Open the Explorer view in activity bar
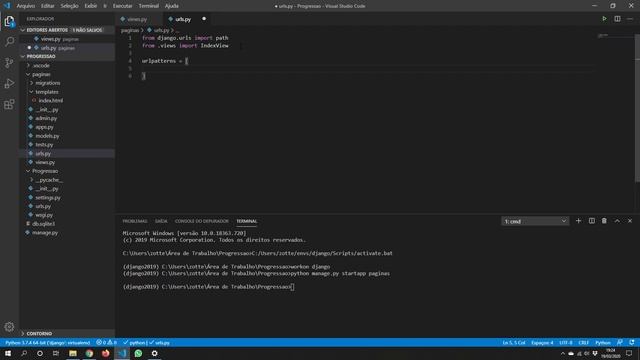 9,21
